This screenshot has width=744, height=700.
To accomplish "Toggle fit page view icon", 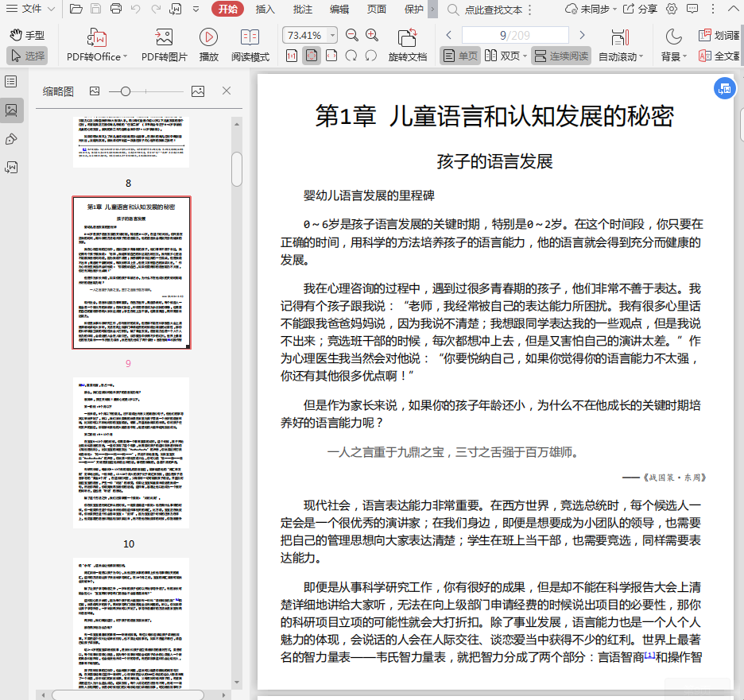I will 312,56.
